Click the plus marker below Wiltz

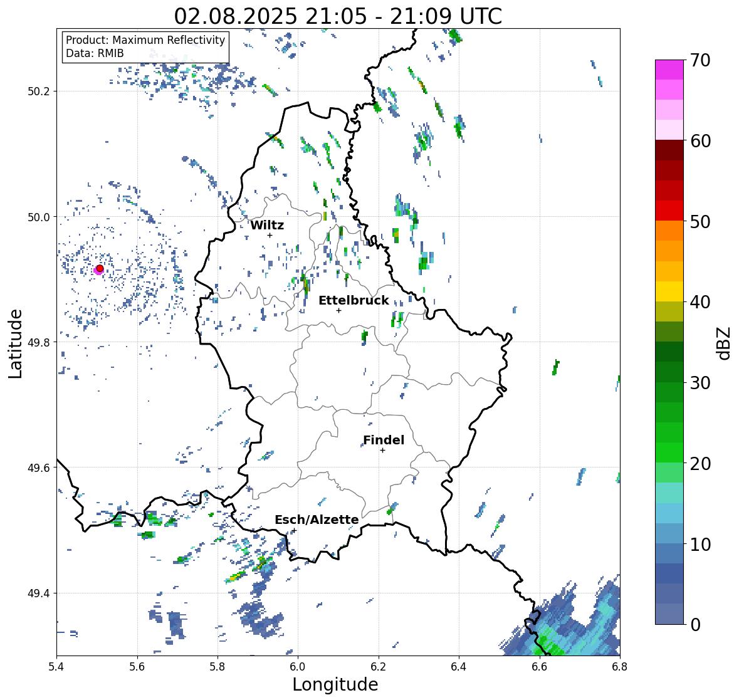(x=270, y=235)
